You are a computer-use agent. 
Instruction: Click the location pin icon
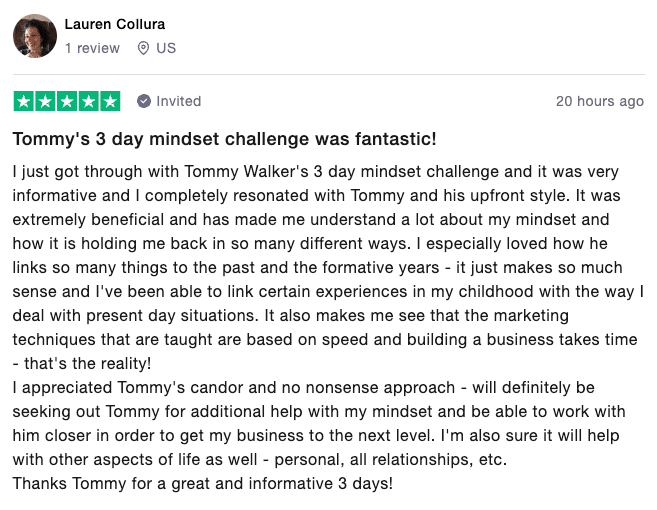[x=143, y=48]
